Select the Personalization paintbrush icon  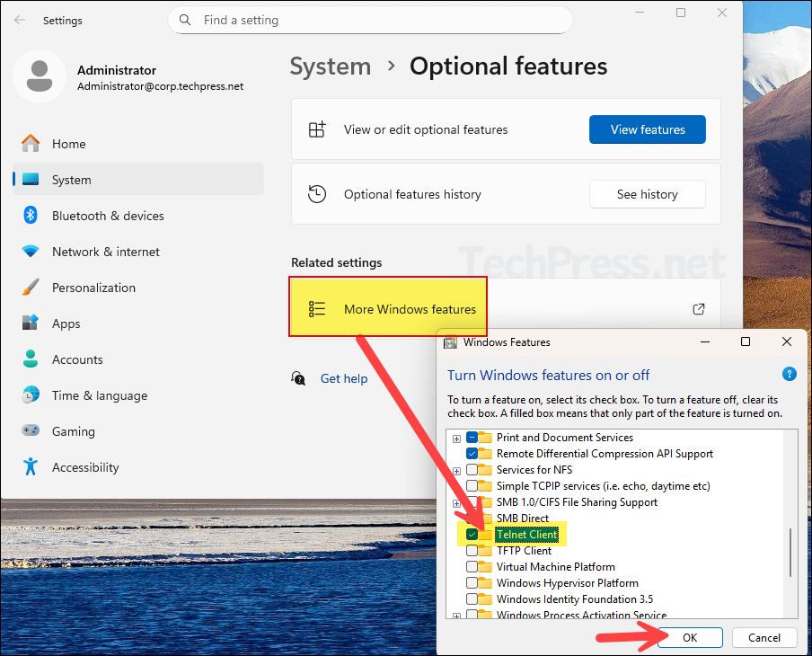tap(31, 288)
